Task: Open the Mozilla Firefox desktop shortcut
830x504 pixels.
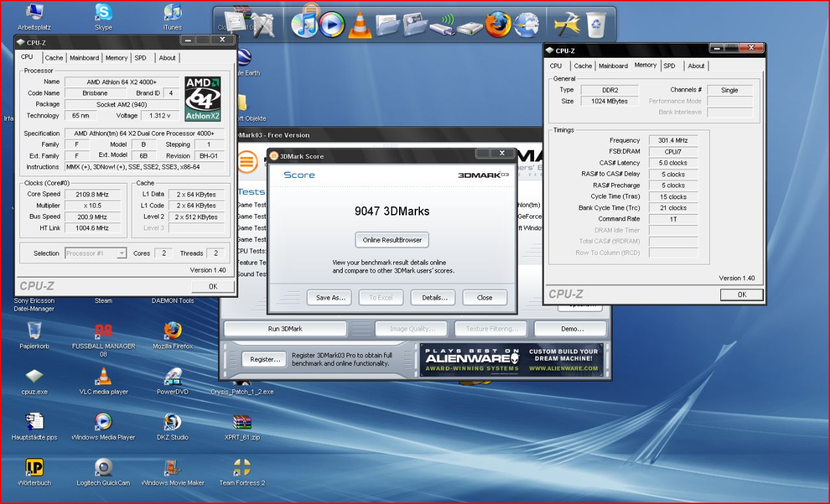Action: tap(173, 335)
